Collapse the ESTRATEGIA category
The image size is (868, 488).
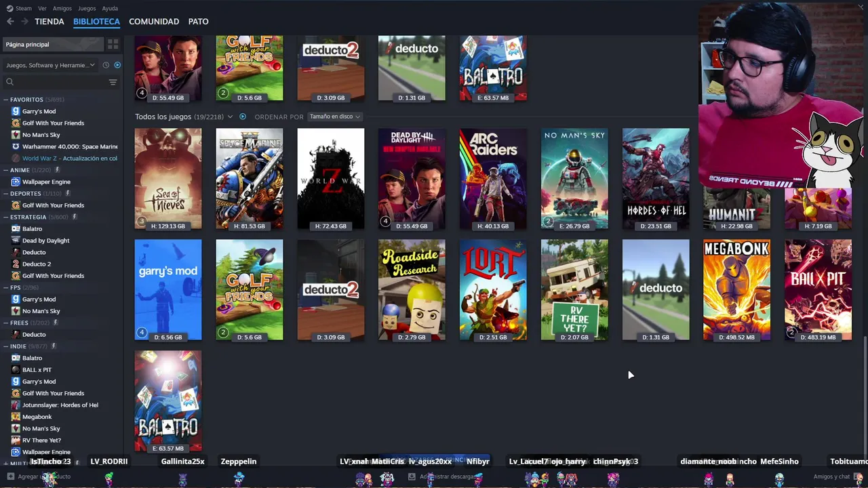[6, 217]
